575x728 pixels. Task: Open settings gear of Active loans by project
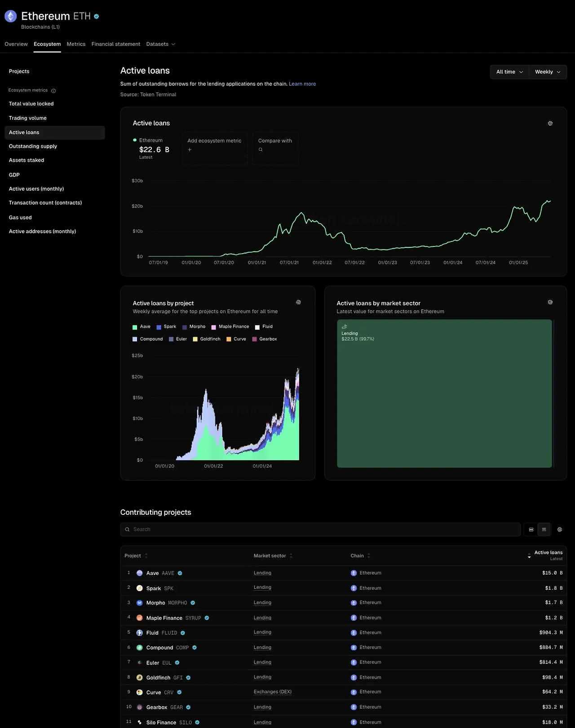pyautogui.click(x=298, y=302)
